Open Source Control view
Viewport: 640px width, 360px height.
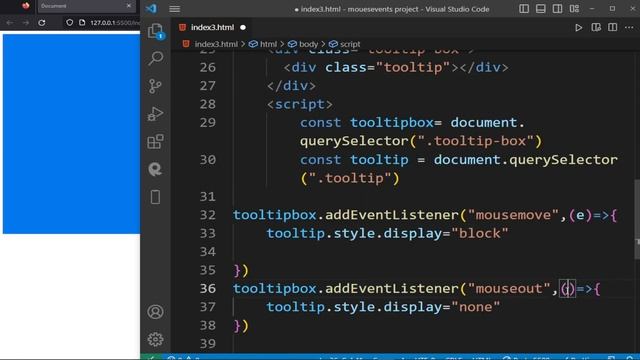(x=155, y=86)
